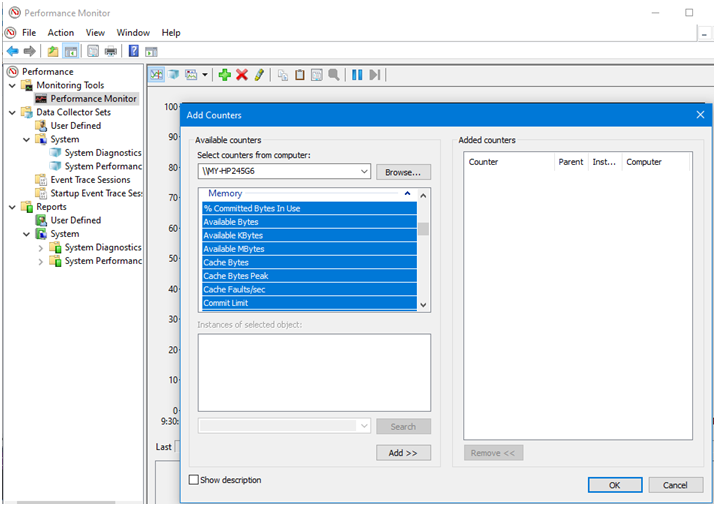Click the Back arrow in the toolbar
This screenshot has width=716, height=506.
13,51
